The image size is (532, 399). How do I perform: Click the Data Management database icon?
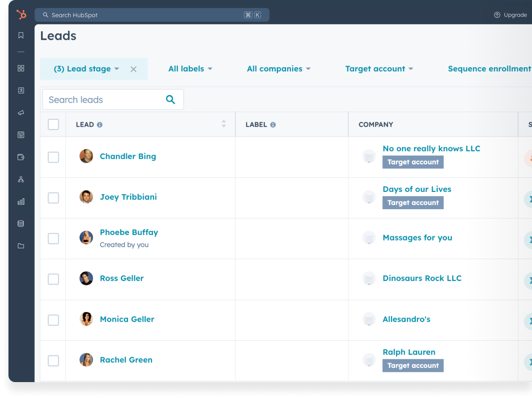tap(21, 224)
